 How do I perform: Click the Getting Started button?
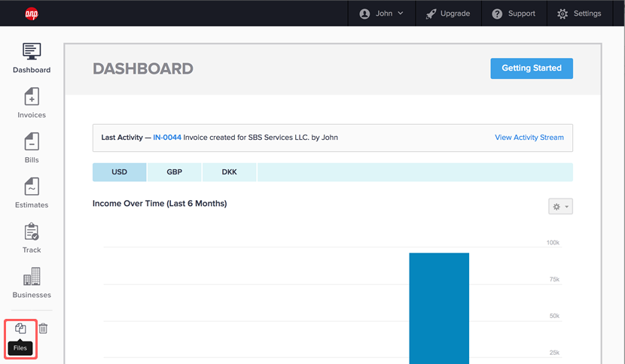pyautogui.click(x=532, y=68)
